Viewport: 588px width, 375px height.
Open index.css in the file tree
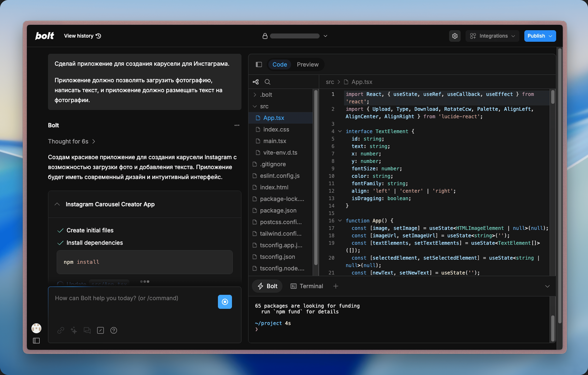pyautogui.click(x=276, y=129)
